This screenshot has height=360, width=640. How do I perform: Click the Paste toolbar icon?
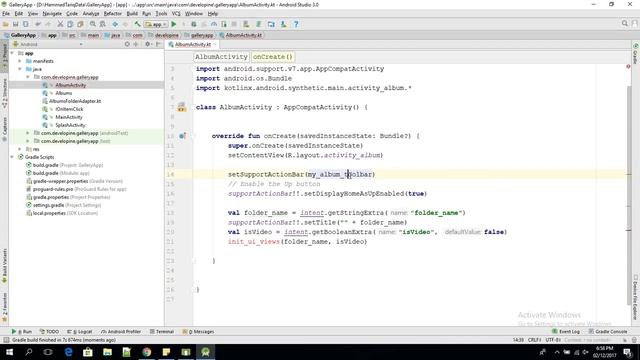(x=80, y=24)
